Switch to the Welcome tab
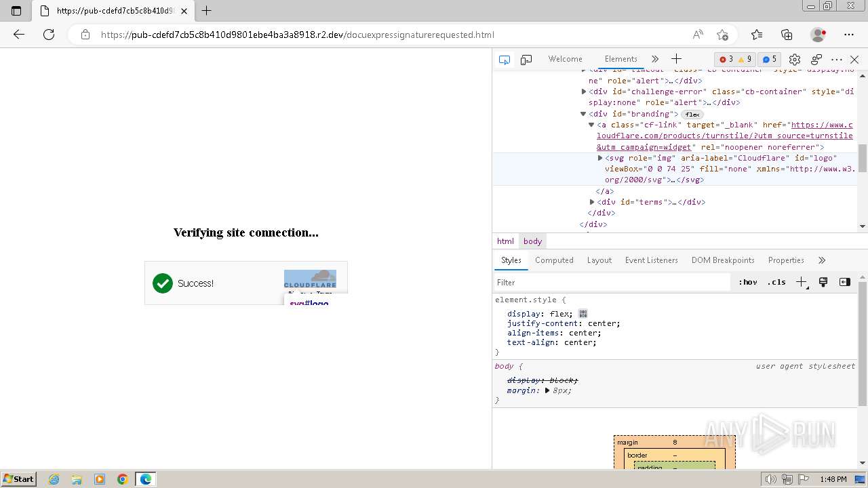 pyautogui.click(x=566, y=59)
